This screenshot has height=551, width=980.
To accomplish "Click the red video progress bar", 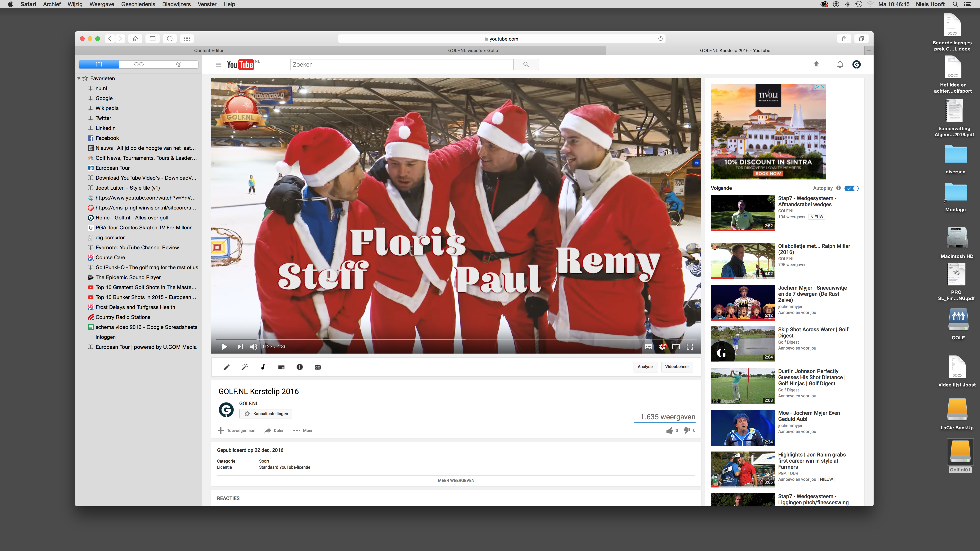I will pyautogui.click(x=236, y=339).
